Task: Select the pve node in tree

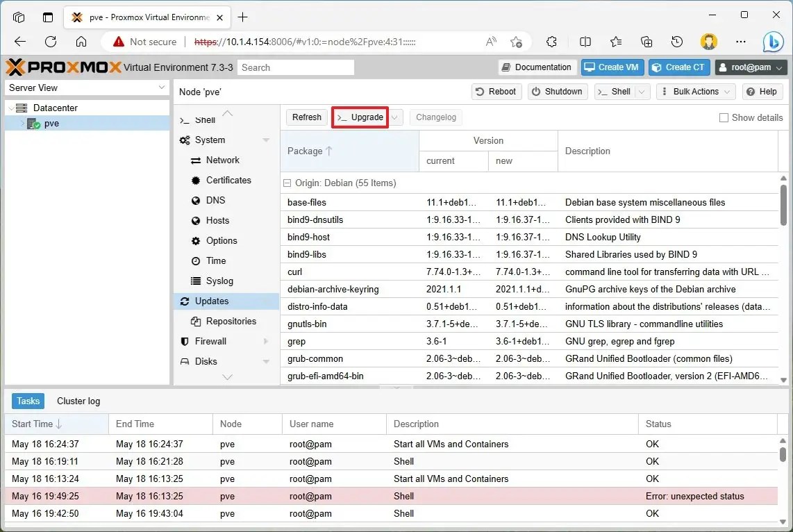Action: tap(51, 124)
